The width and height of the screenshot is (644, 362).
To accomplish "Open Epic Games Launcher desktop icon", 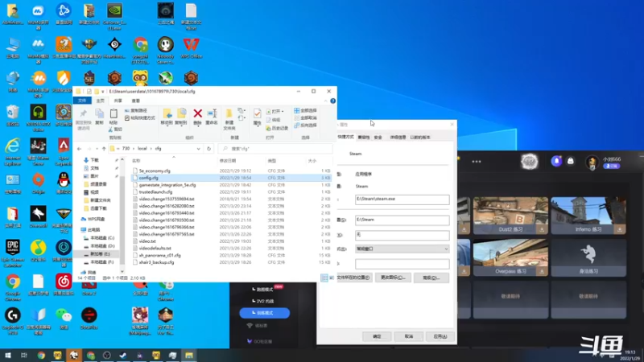I will [13, 252].
